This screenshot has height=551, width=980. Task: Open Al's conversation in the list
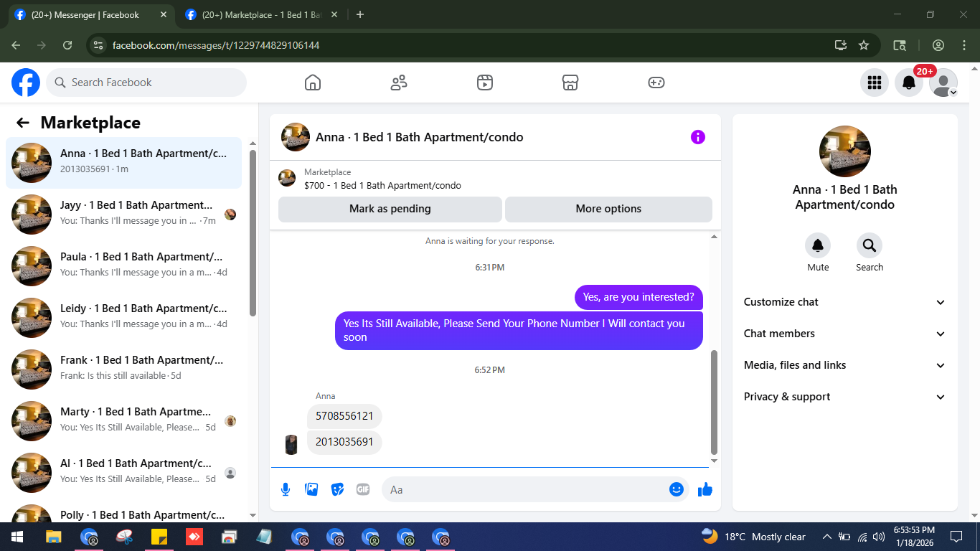tap(123, 473)
